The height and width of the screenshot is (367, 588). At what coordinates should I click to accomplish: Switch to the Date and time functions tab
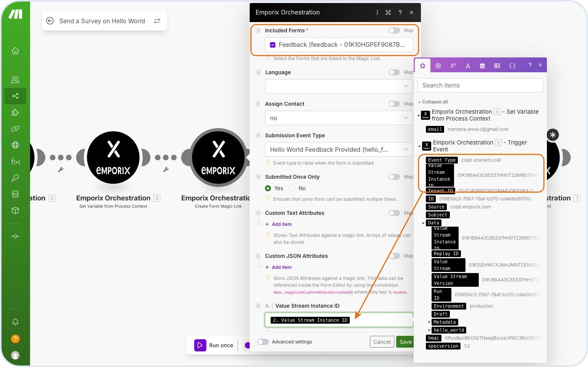tap(482, 66)
